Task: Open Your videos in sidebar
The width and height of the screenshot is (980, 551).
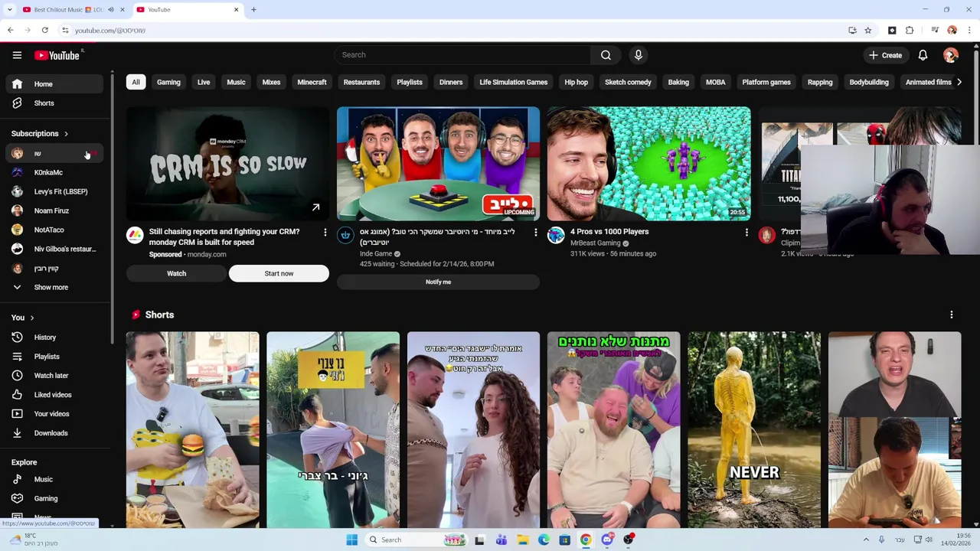Action: (x=54, y=414)
